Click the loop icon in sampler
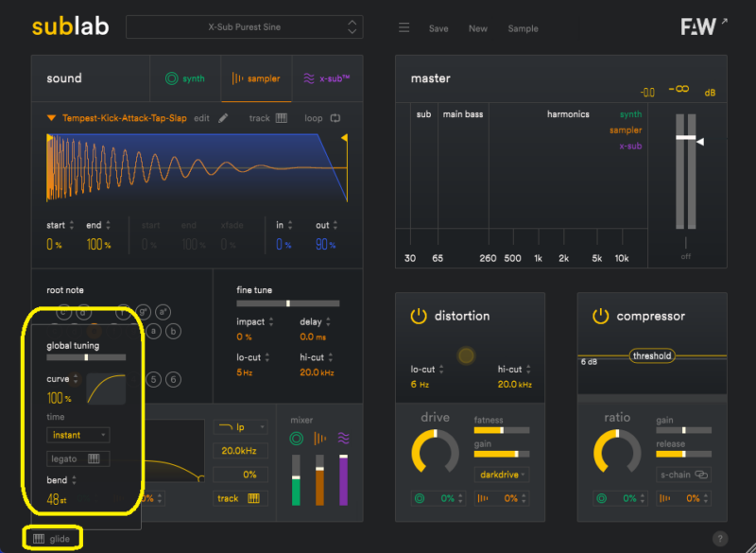Viewport: 756px width, 553px height. click(x=335, y=118)
